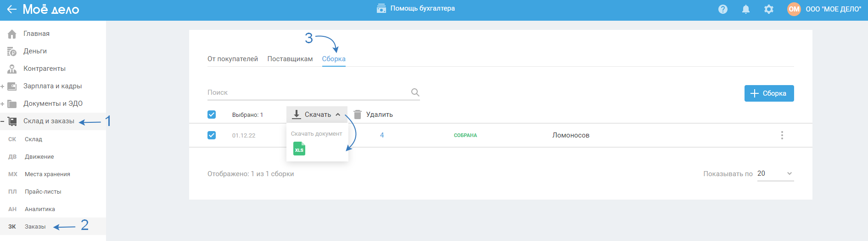Collapse the Скачать dropdown
Image resolution: width=868 pixels, height=241 pixels.
pos(317,115)
